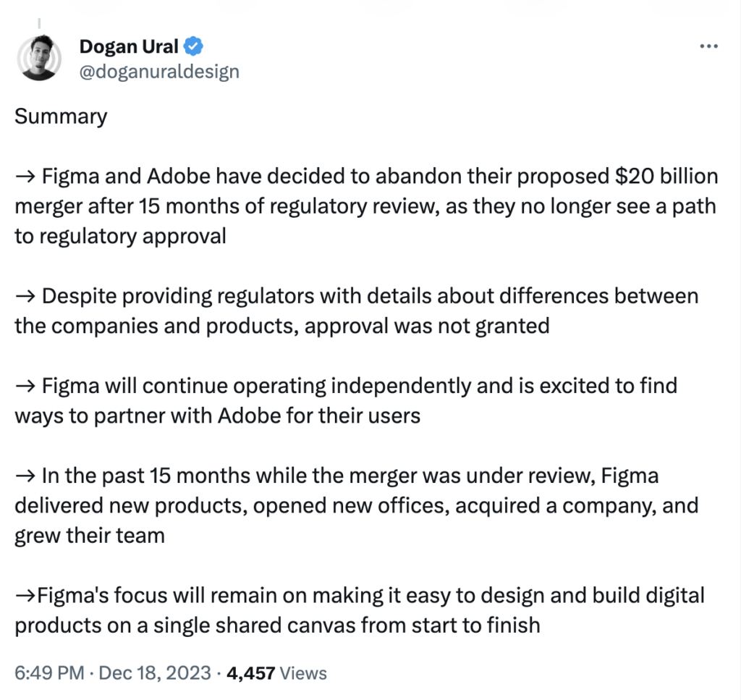Click the 'grew their team' text

coord(90,536)
